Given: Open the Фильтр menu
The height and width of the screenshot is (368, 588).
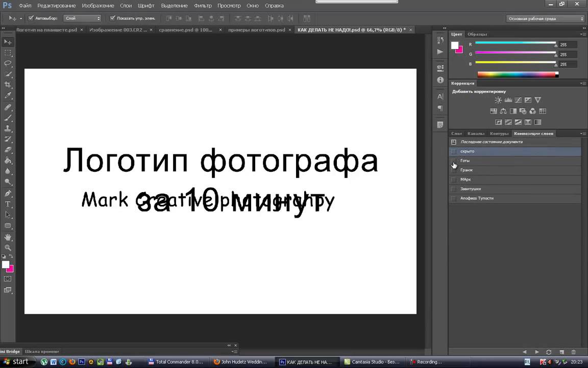Looking at the screenshot, I should pos(203,6).
